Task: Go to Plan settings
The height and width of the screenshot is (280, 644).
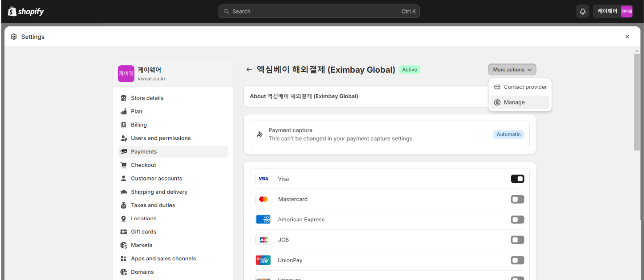Action: tap(173, 112)
